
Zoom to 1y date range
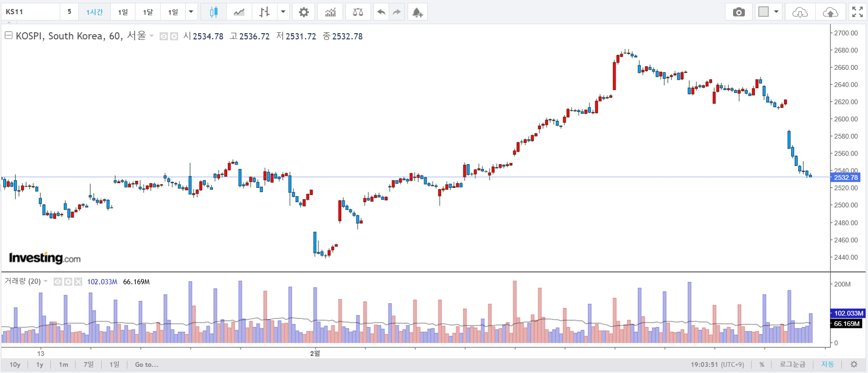(40, 364)
